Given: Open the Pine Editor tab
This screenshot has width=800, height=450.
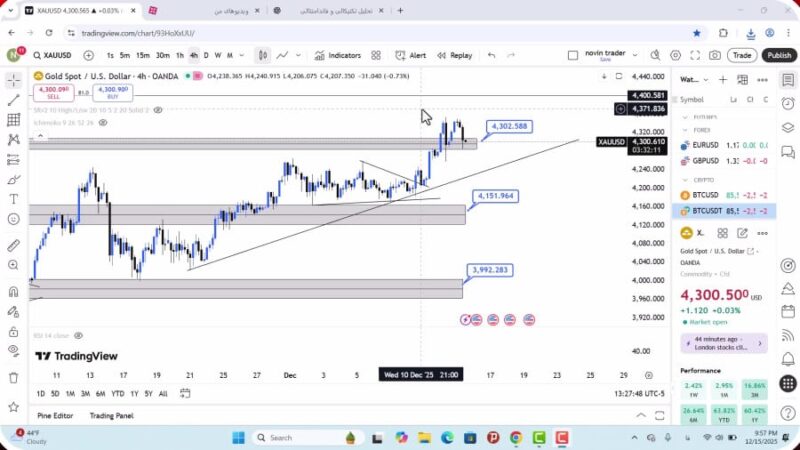Looking at the screenshot, I should point(55,416).
